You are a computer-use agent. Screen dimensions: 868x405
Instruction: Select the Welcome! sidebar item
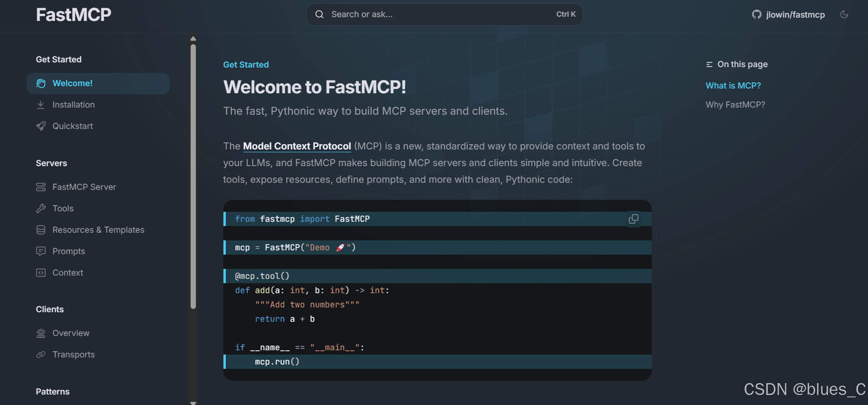[98, 83]
